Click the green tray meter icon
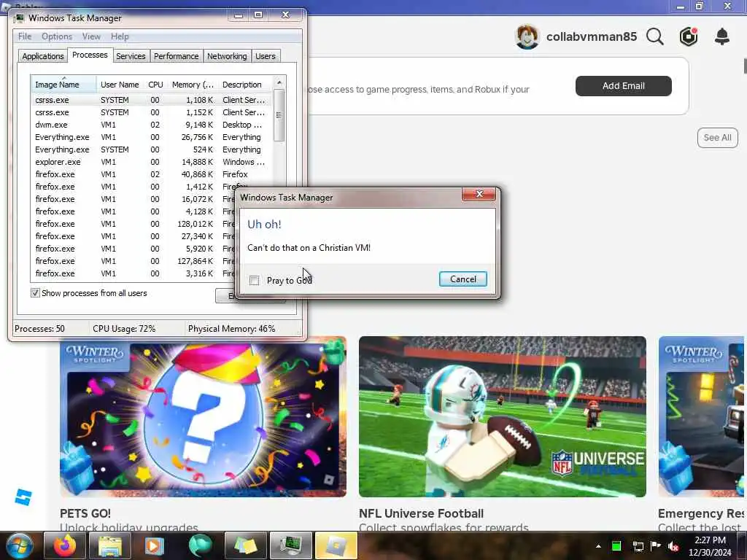Viewport: 747px width, 560px height. click(616, 546)
